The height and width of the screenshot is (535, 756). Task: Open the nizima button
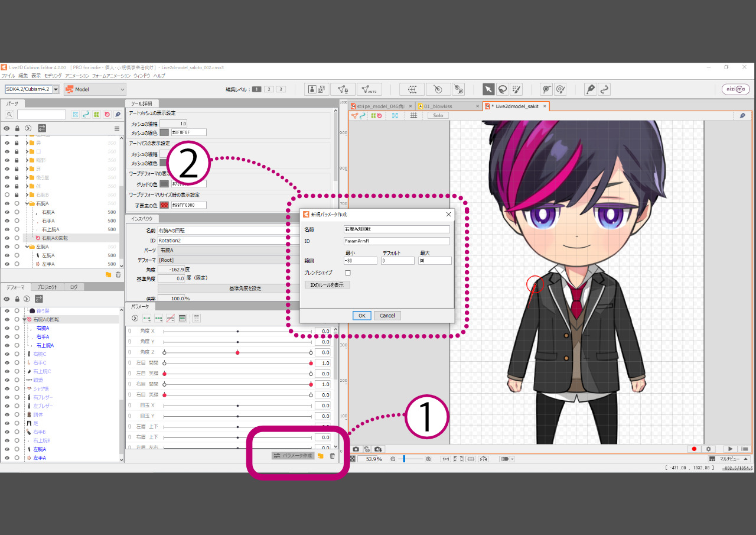pos(736,89)
